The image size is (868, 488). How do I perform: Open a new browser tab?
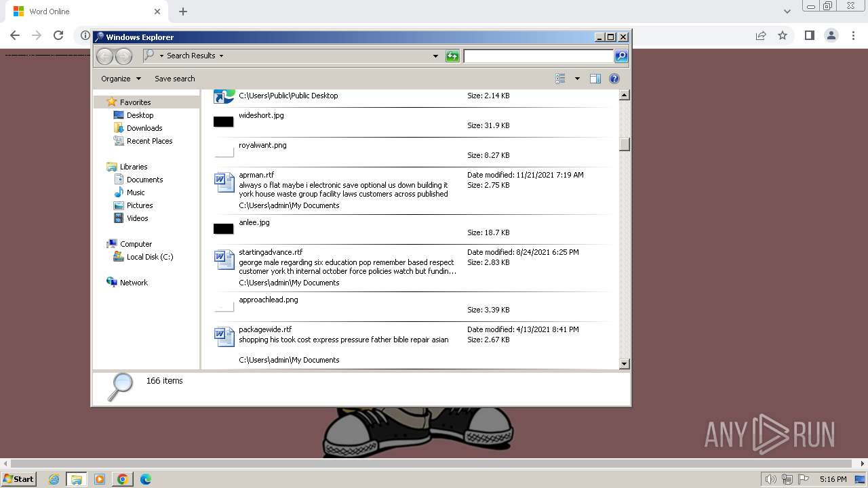183,12
